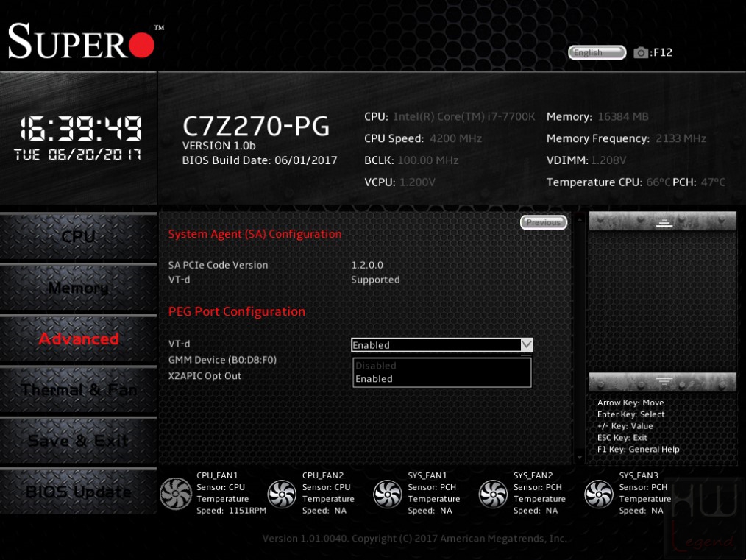Click System Agent (SA) Configuration heading
This screenshot has width=746, height=560.
[x=255, y=234]
